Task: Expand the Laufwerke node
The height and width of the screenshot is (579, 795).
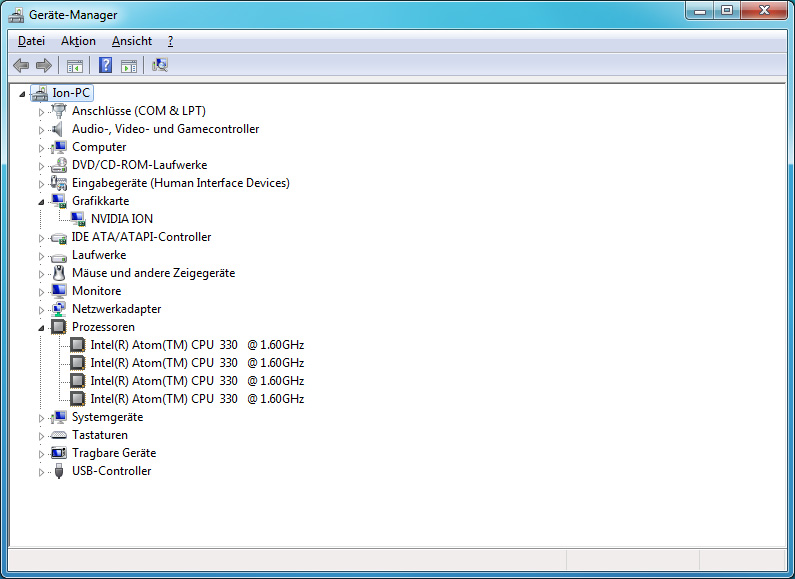Action: coord(42,257)
